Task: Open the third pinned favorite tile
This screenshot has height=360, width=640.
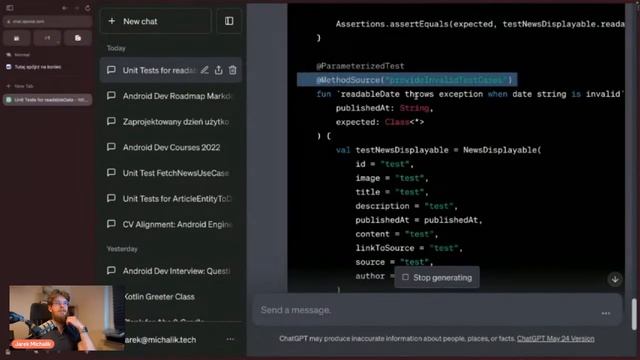Action: (78, 38)
